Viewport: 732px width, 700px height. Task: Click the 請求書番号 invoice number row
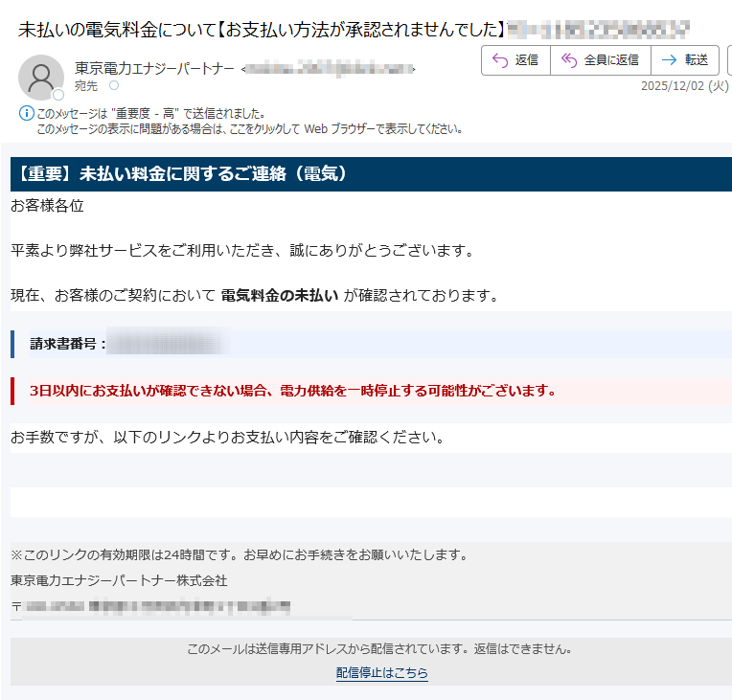371,344
